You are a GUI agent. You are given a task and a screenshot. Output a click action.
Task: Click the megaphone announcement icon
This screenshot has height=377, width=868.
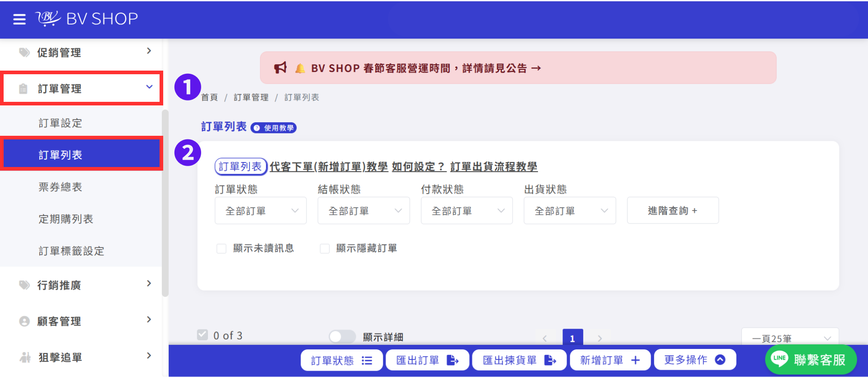[280, 68]
